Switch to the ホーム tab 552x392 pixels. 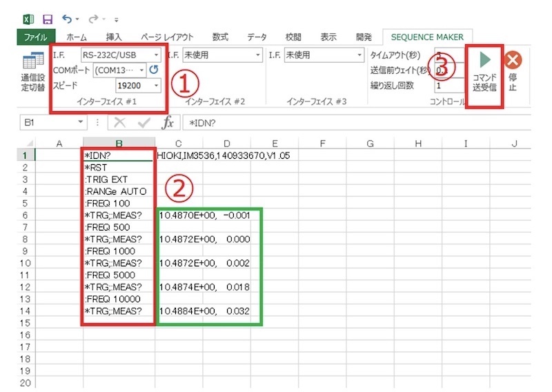click(77, 37)
